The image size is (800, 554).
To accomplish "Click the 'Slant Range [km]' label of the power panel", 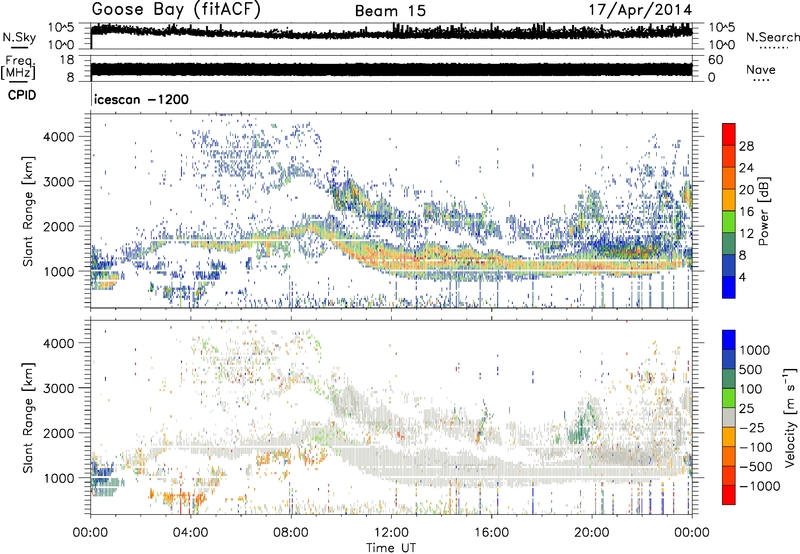I will coord(28,211).
